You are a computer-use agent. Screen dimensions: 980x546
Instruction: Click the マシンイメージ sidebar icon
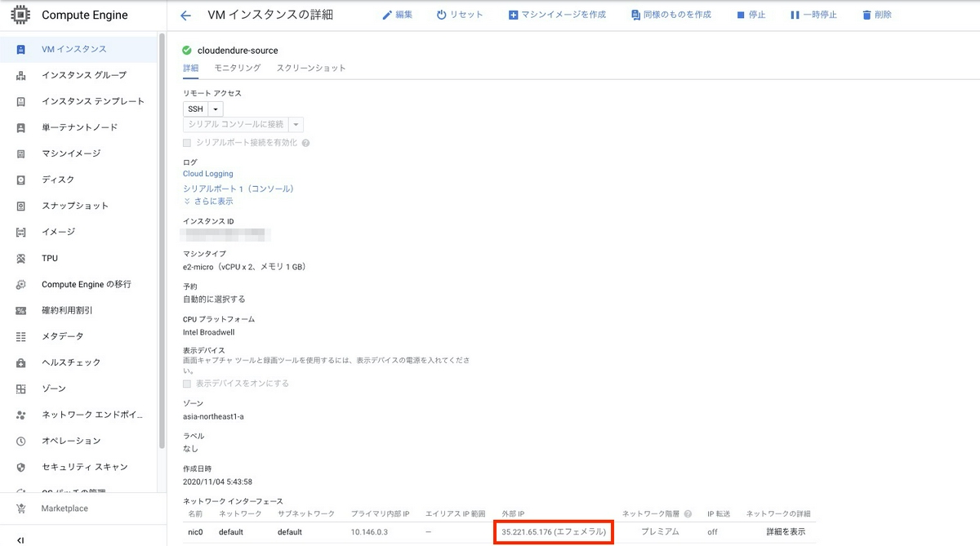(x=21, y=153)
